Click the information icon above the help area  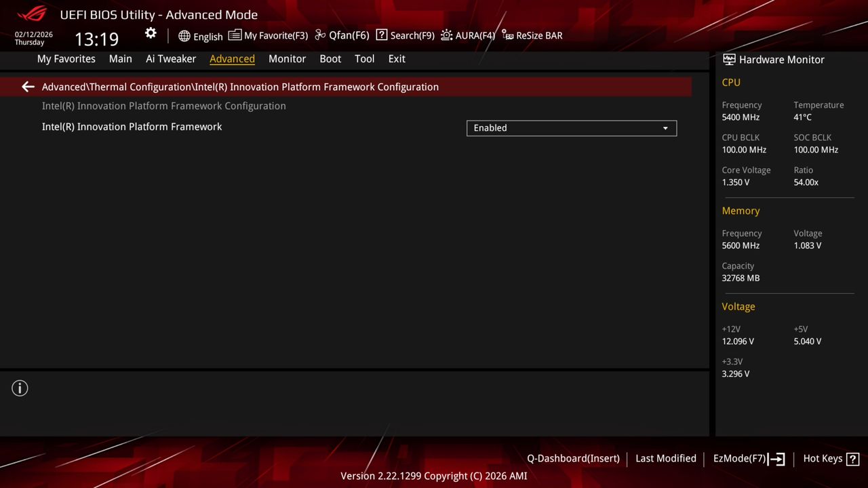20,388
